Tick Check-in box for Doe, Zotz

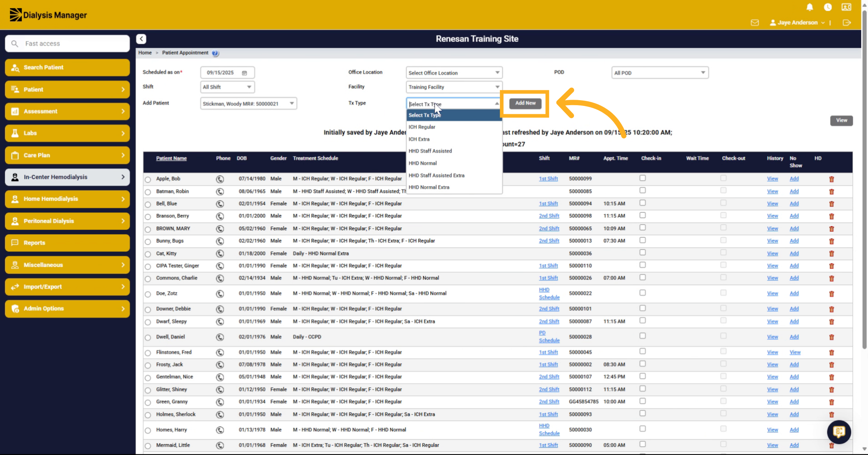pos(642,293)
